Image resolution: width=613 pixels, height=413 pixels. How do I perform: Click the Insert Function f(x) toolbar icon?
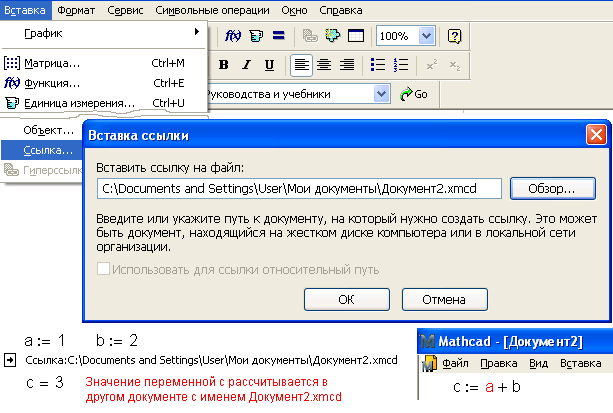pyautogui.click(x=233, y=36)
